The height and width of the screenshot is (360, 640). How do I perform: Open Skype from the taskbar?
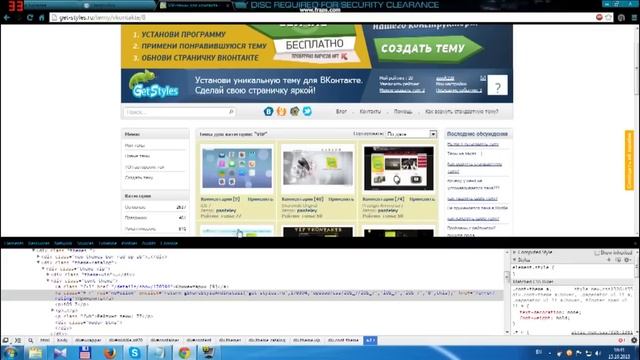coord(134,353)
